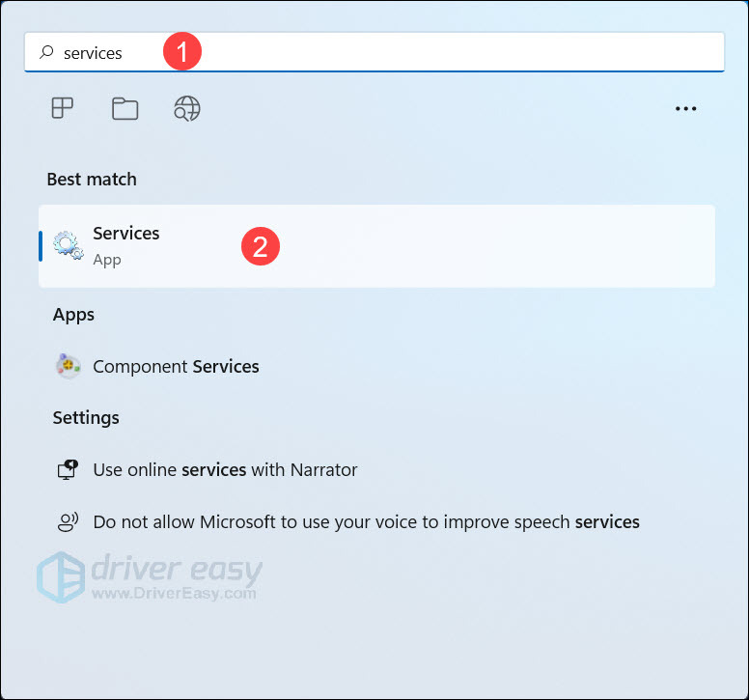Filter results by Documents folder icon
The height and width of the screenshot is (700, 749).
click(x=125, y=109)
